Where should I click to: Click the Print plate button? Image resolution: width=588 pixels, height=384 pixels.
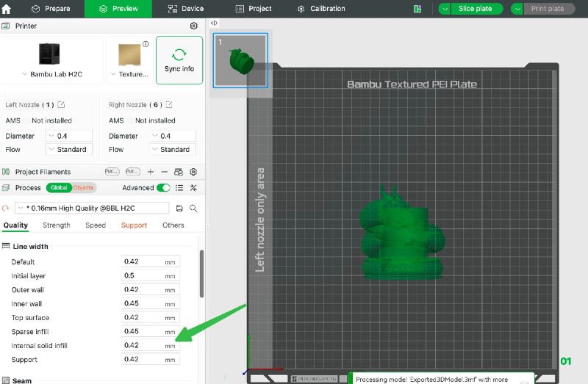549,9
